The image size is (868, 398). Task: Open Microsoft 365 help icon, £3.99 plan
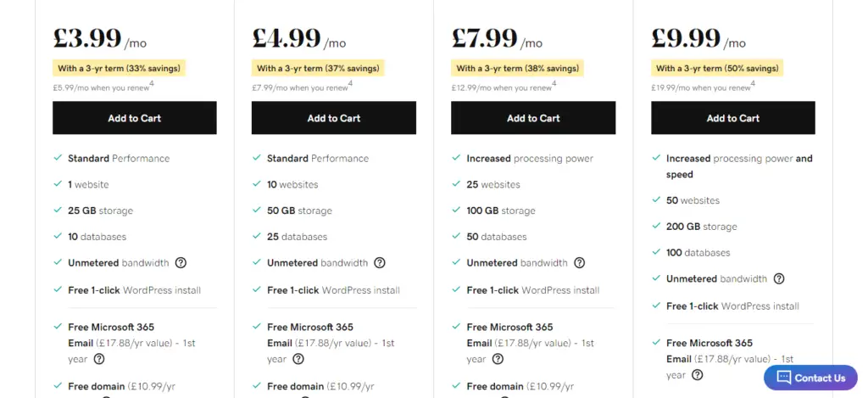click(x=98, y=359)
